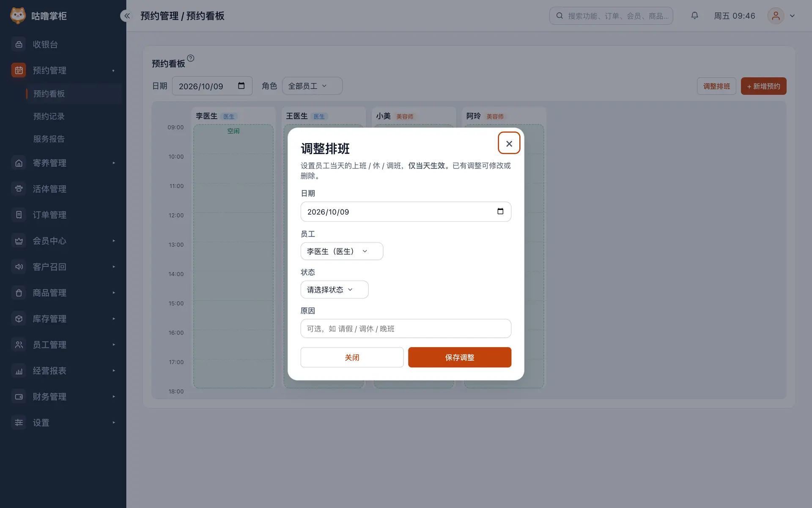The height and width of the screenshot is (508, 812).
Task: Expand 设置 sidebar menu
Action: (63, 422)
